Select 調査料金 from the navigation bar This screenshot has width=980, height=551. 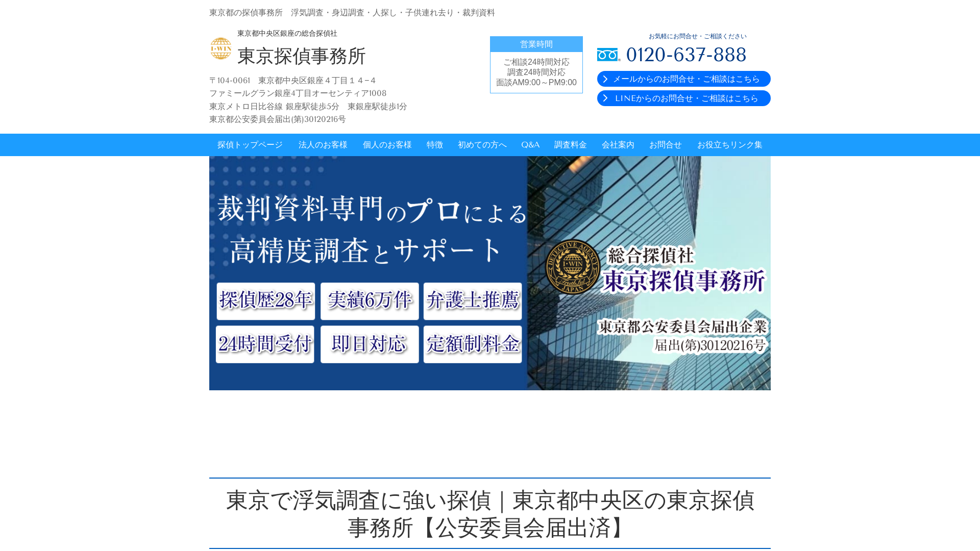click(x=570, y=145)
